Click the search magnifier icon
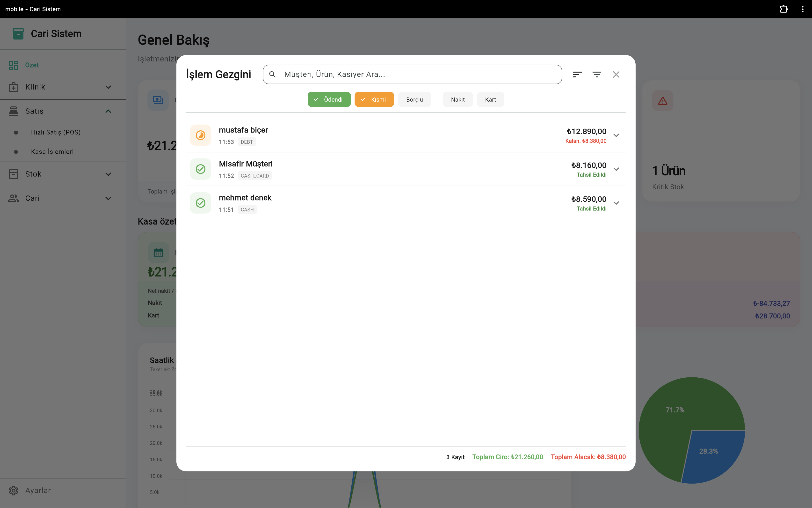This screenshot has width=812, height=508. click(272, 75)
